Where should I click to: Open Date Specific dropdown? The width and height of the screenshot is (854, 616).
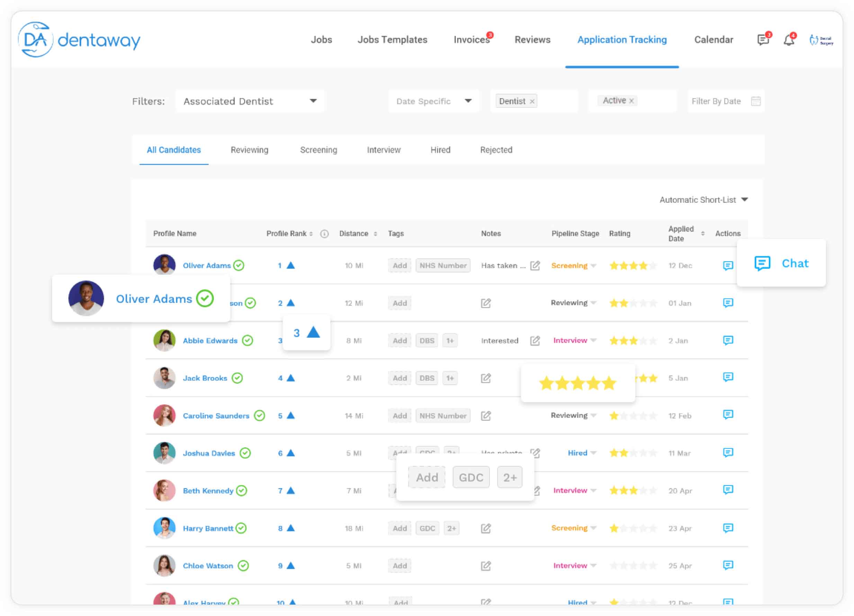434,101
